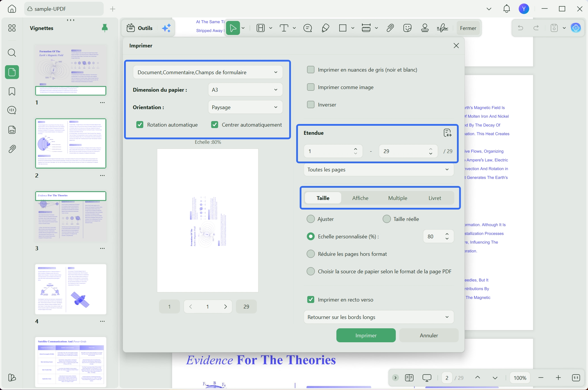Screen dimensions: 588x390
Task: Select Echelle personnalisée radio button
Action: [311, 236]
